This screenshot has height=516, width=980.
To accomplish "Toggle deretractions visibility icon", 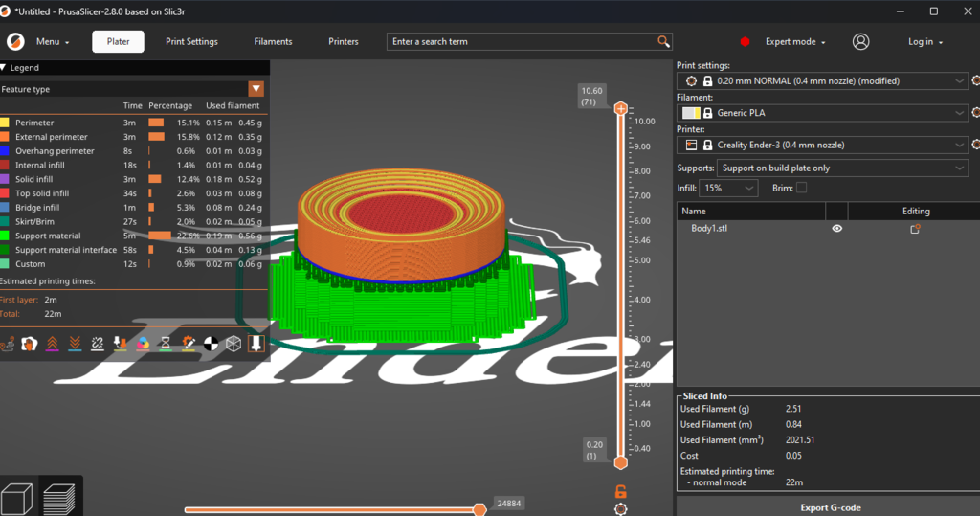I will coord(75,344).
